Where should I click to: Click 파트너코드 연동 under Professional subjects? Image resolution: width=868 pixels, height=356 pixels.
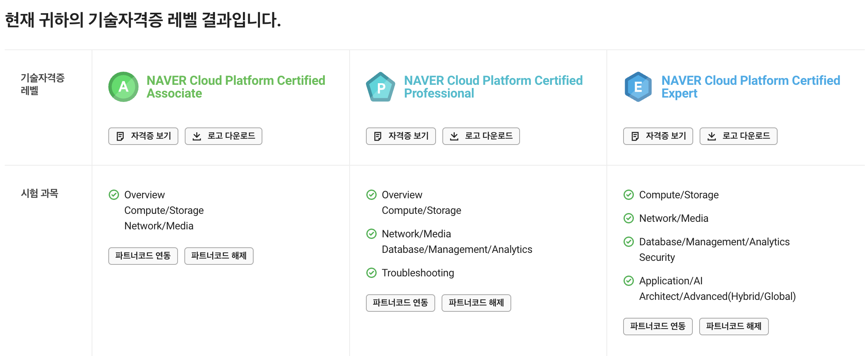tap(401, 303)
